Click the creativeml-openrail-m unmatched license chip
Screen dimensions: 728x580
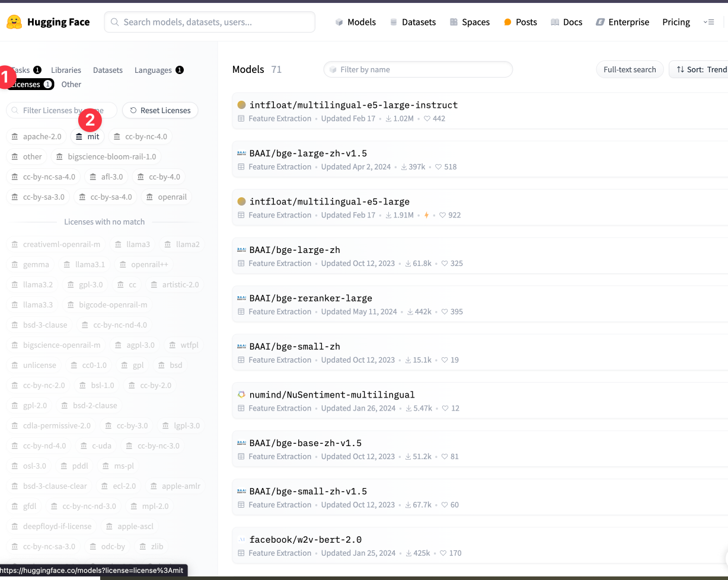pos(56,244)
